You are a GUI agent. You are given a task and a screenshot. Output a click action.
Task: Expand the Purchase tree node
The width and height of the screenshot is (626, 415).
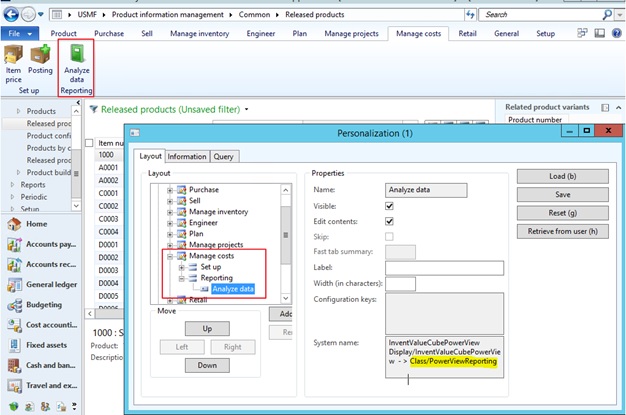click(x=171, y=190)
